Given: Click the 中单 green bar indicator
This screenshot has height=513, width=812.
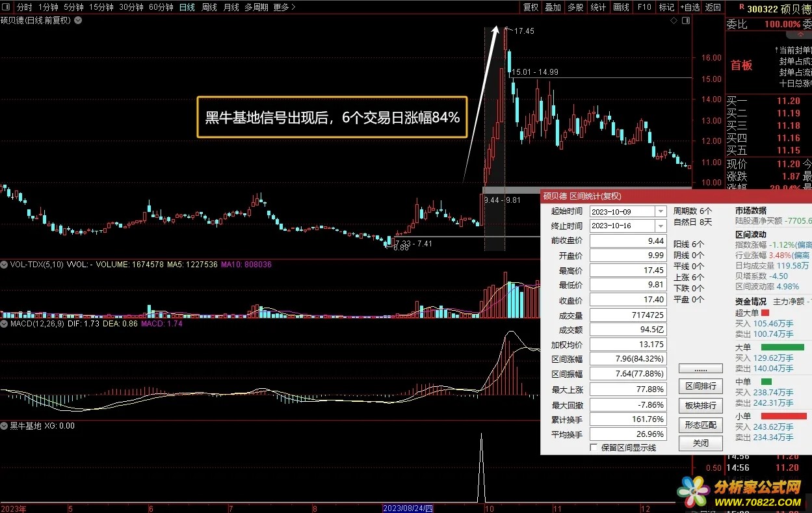Looking at the screenshot, I should click(x=766, y=382).
